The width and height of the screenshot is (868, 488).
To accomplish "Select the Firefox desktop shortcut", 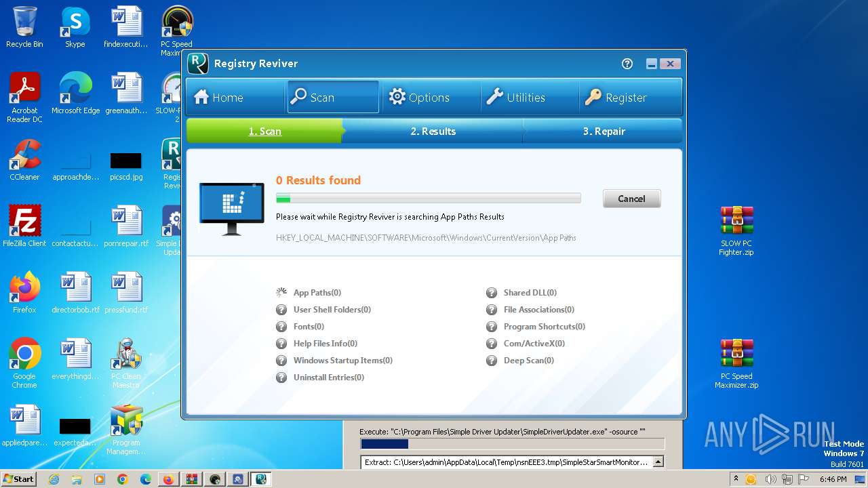I will (24, 293).
